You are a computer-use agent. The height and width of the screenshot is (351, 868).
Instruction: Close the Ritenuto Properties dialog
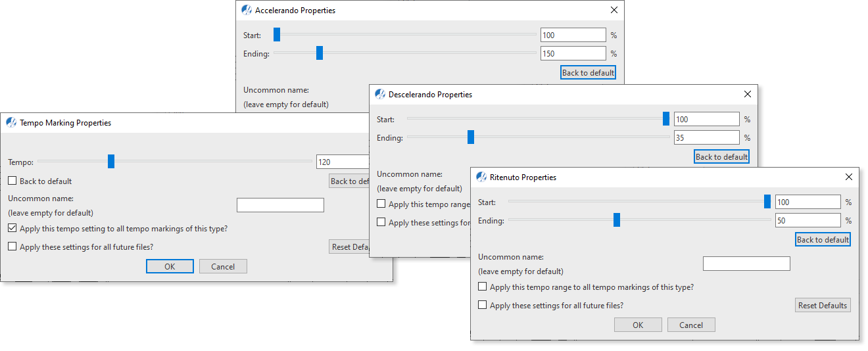pyautogui.click(x=849, y=177)
